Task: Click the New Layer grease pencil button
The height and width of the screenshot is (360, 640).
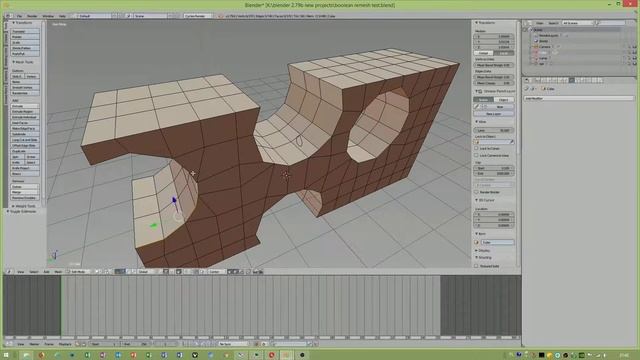Action: (x=494, y=114)
